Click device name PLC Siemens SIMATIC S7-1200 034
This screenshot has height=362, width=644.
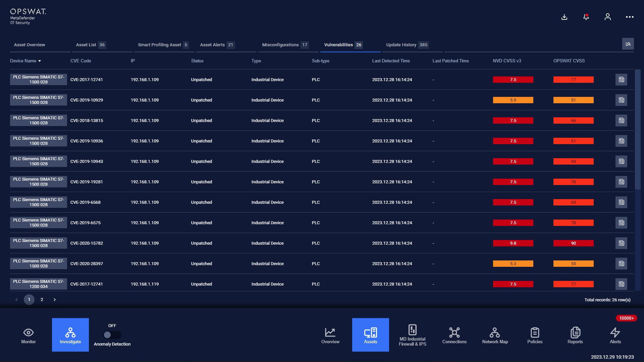pos(39,284)
